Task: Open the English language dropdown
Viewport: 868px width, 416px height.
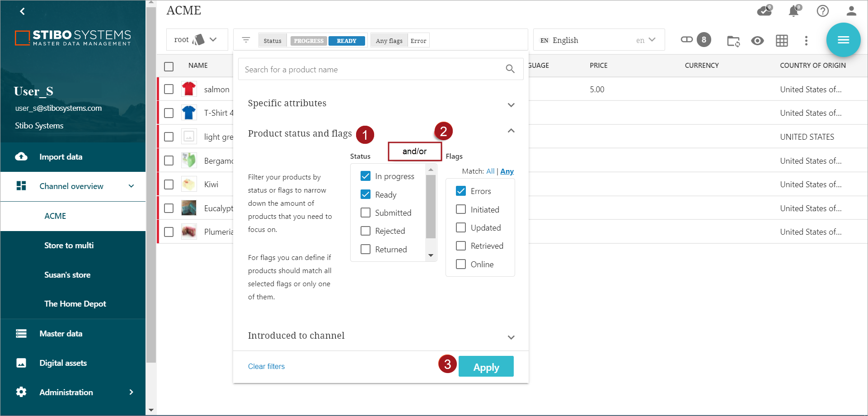Action: pyautogui.click(x=598, y=40)
